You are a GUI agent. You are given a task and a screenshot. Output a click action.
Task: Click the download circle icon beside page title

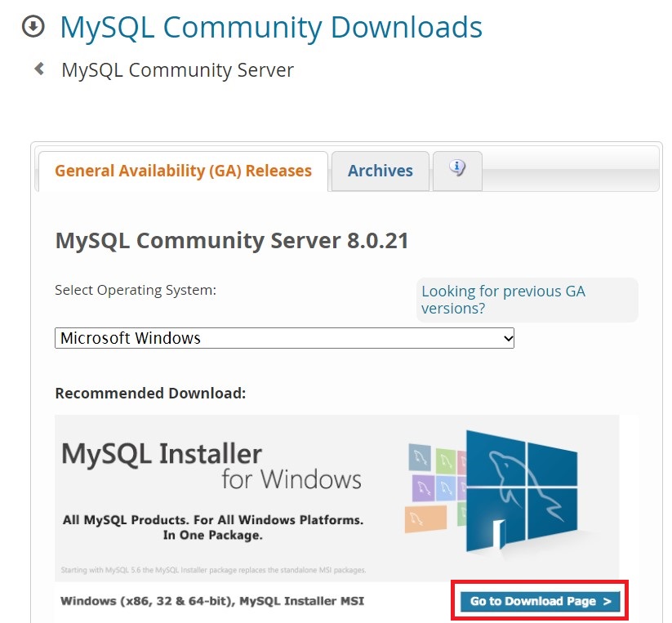pyautogui.click(x=33, y=27)
